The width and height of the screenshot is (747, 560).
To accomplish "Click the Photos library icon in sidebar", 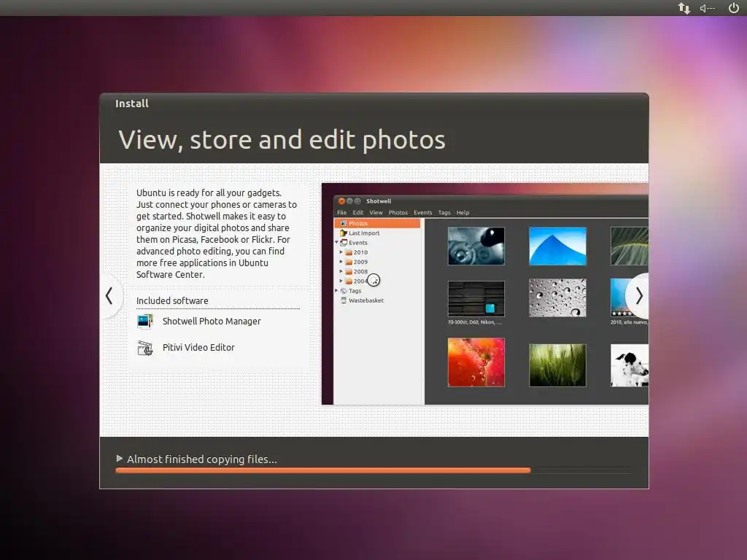I will pos(344,223).
